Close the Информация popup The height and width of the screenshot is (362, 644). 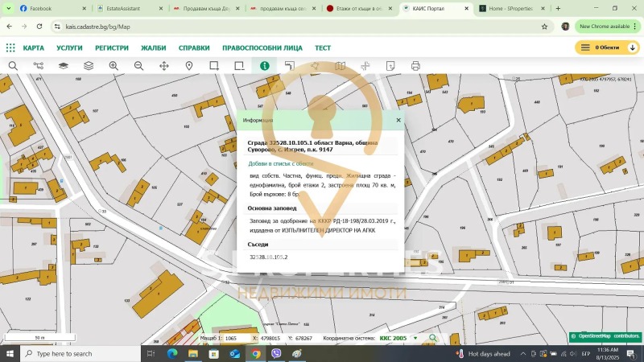(398, 120)
